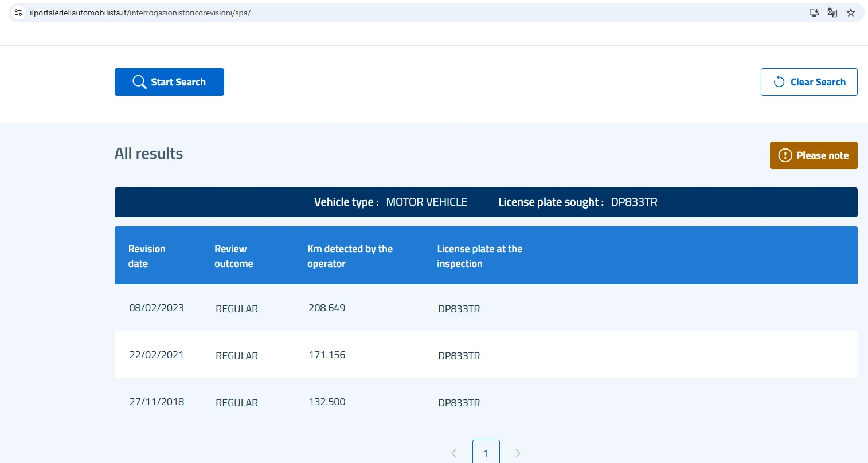Go to the previous results page chevron
The height and width of the screenshot is (463, 868).
pos(454,453)
